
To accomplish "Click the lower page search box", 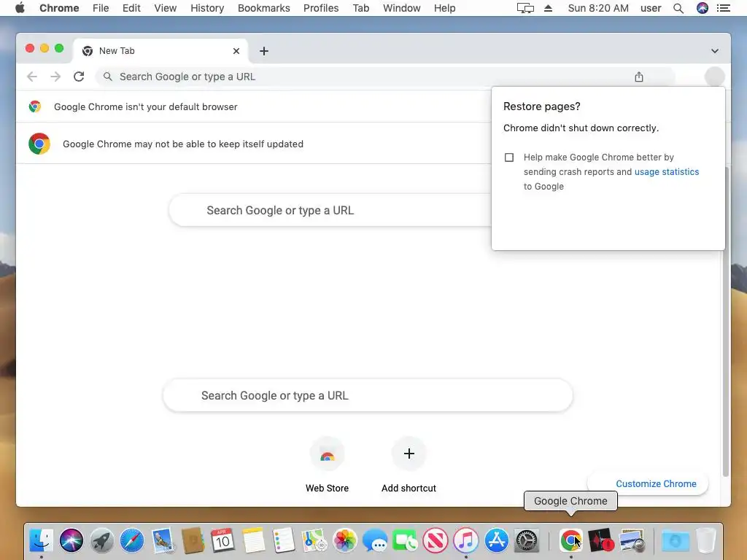I will coord(368,396).
